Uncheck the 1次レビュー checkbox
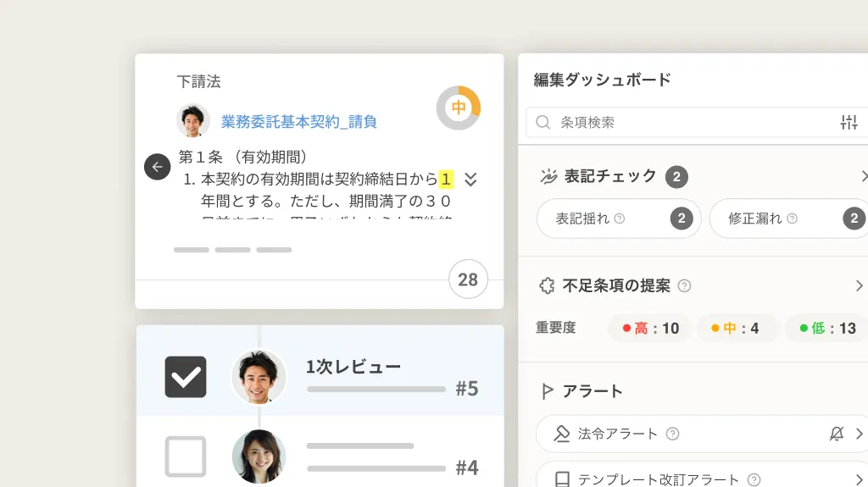 click(186, 377)
